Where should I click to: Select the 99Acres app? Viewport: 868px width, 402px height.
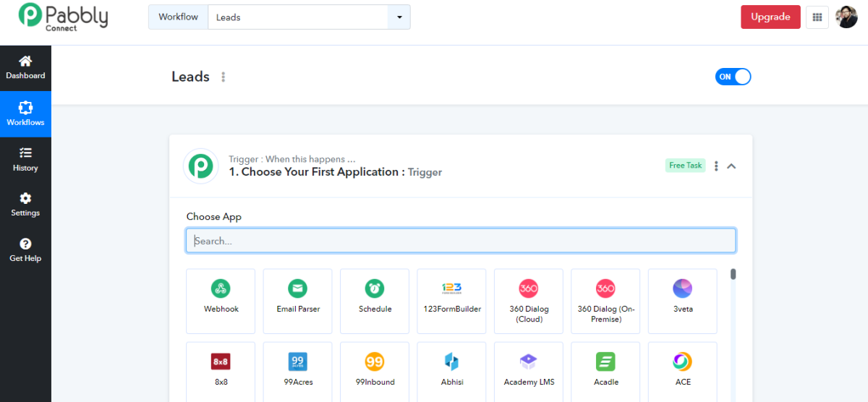(298, 372)
